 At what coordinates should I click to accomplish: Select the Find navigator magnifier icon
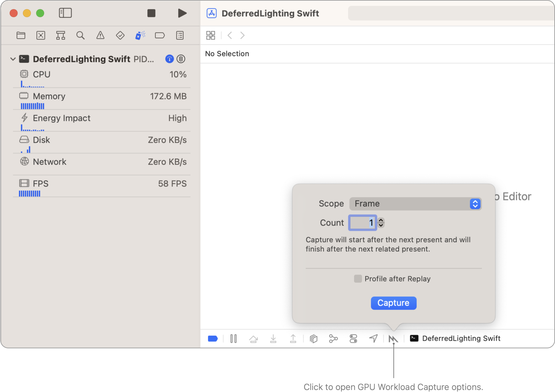(x=80, y=35)
